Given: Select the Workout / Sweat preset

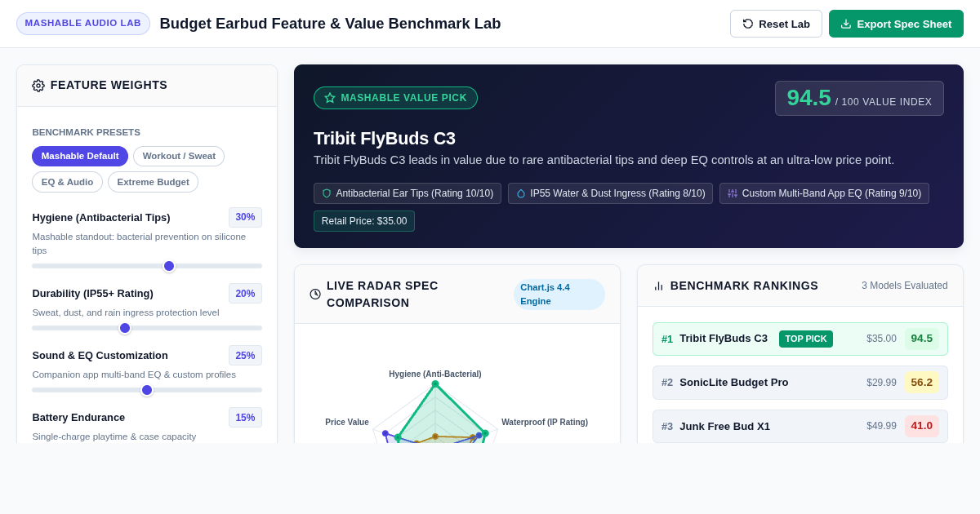Looking at the screenshot, I should click(x=179, y=156).
